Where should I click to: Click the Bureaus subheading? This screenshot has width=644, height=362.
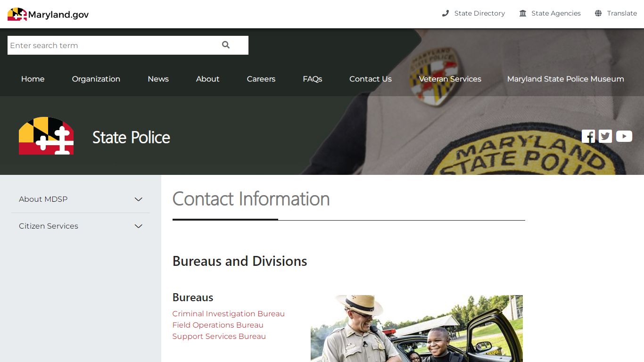pyautogui.click(x=193, y=297)
